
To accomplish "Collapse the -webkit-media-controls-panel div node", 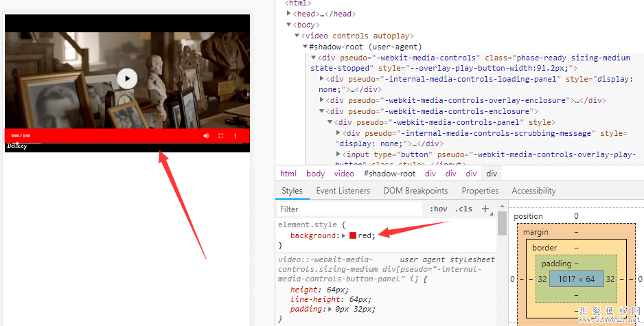I will 330,122.
